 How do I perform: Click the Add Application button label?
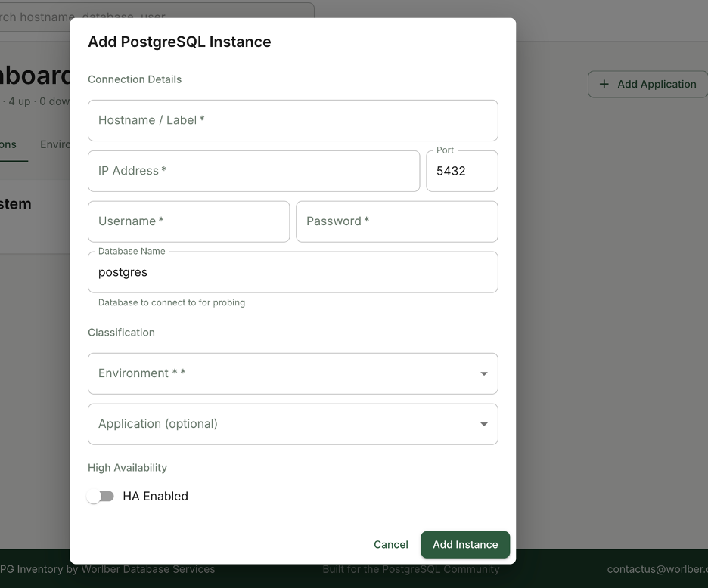656,85
